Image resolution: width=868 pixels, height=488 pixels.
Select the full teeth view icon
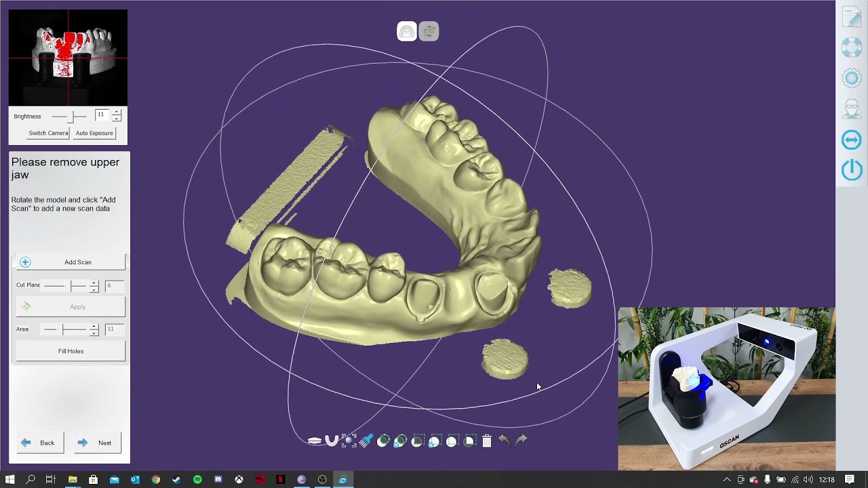click(315, 441)
